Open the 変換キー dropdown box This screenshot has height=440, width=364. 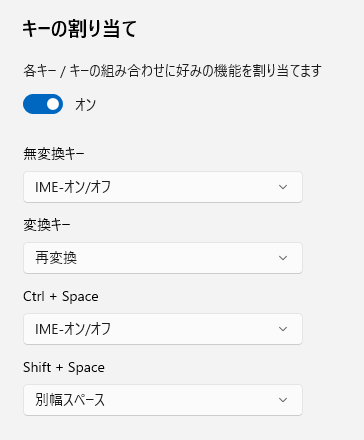tap(163, 258)
